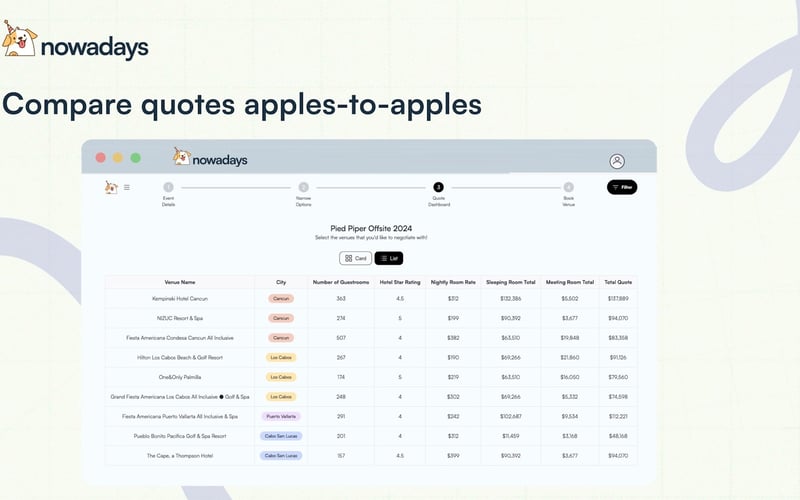Click the Total Quote header
Image resolution: width=800 pixels, height=500 pixels.
point(618,282)
